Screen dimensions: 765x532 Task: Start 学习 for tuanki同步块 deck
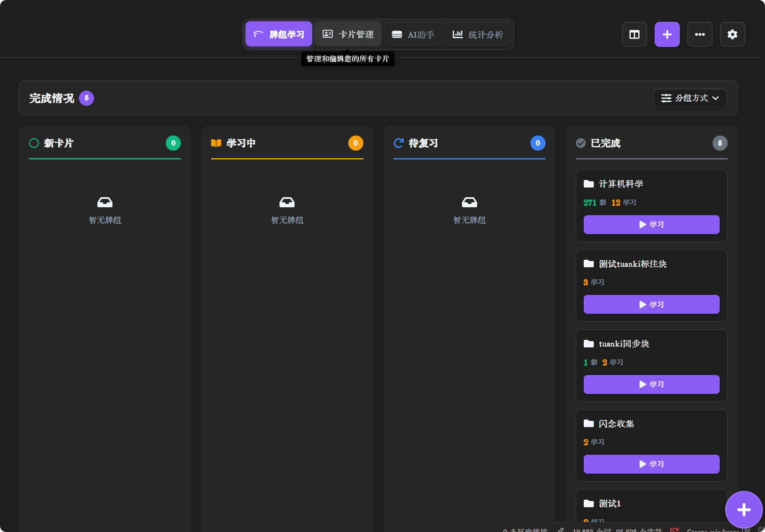651,384
